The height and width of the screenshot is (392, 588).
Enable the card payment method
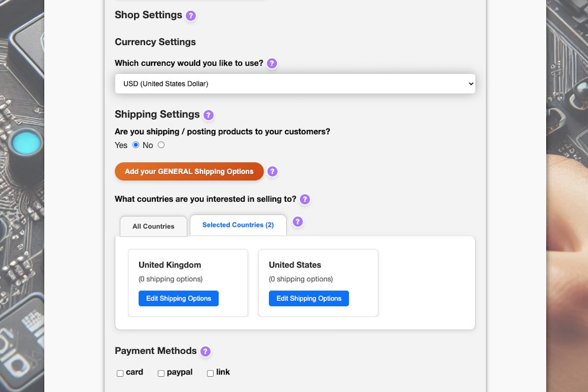coord(120,373)
